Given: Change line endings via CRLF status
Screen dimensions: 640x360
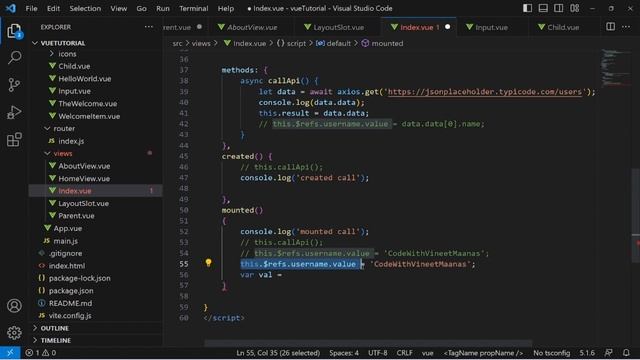Looking at the screenshot, I should [x=404, y=353].
